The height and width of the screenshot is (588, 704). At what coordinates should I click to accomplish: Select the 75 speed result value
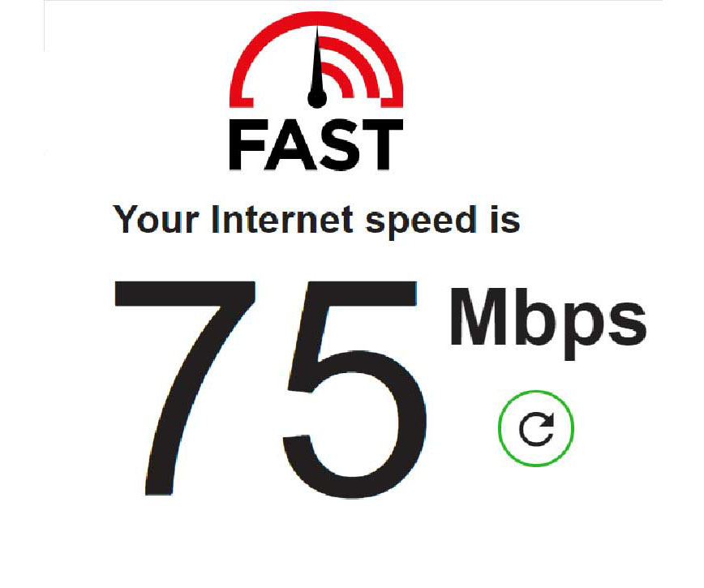pyautogui.click(x=271, y=389)
